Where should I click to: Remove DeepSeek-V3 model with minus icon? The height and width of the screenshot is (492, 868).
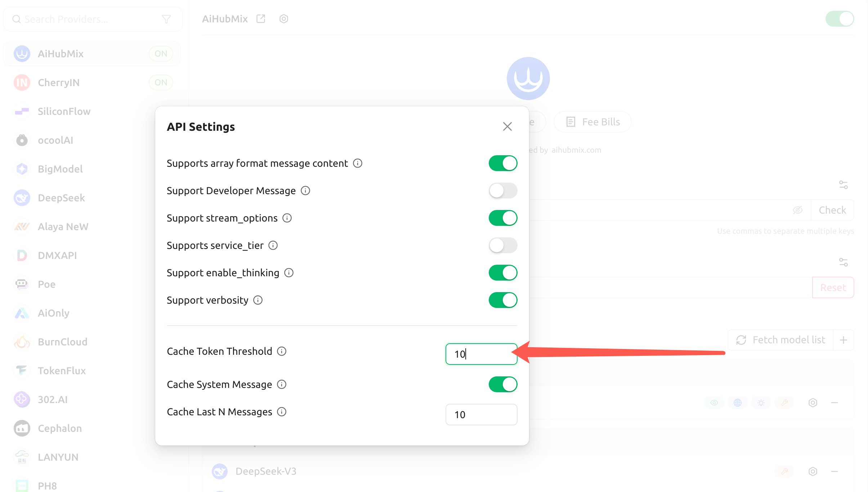click(x=835, y=471)
